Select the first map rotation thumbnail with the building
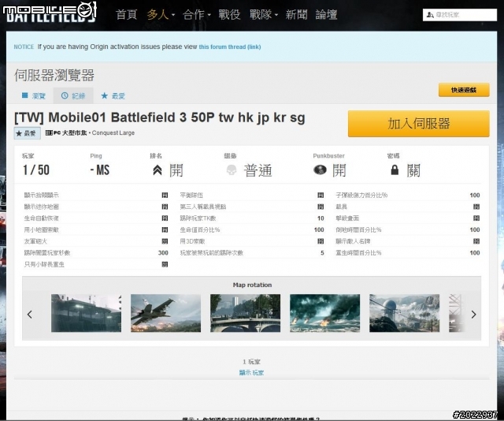Viewport: 504px width, 421px height. (x=86, y=313)
